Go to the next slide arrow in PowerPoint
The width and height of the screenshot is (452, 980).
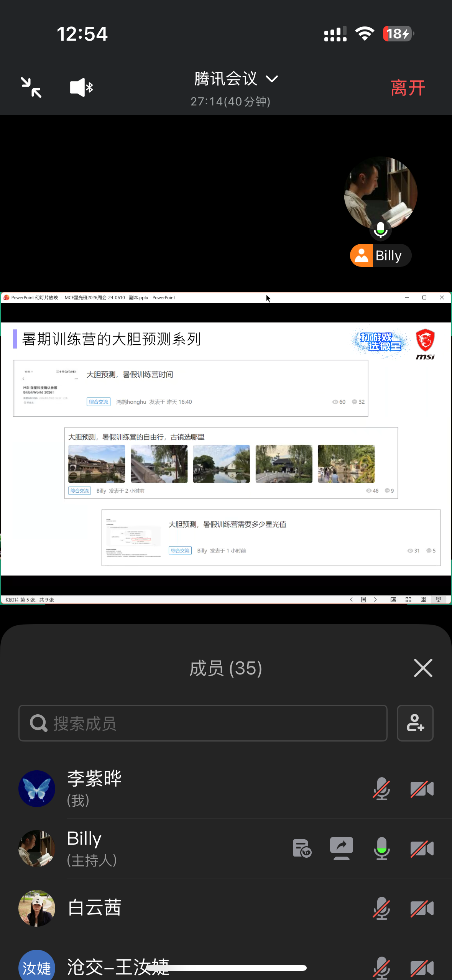tap(375, 600)
